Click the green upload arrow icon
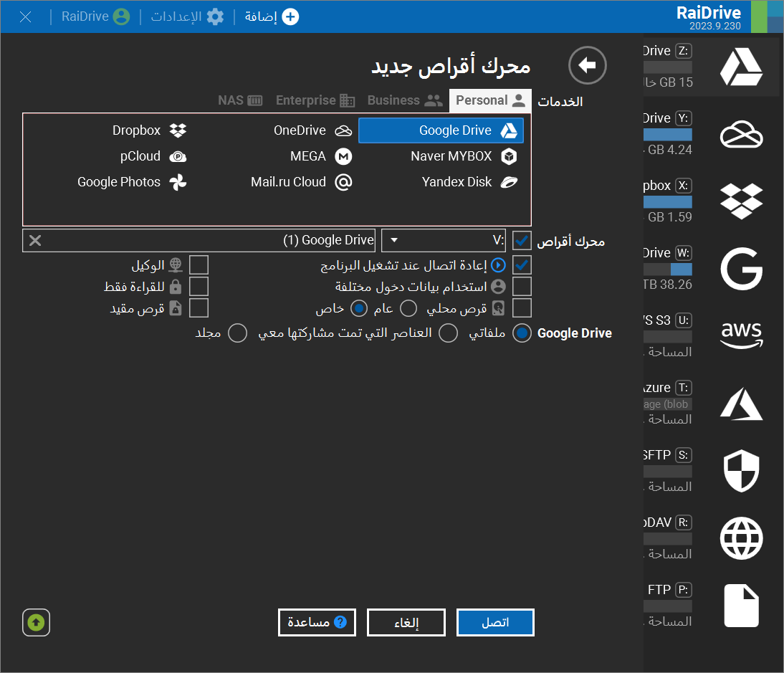The height and width of the screenshot is (673, 784). [x=36, y=623]
